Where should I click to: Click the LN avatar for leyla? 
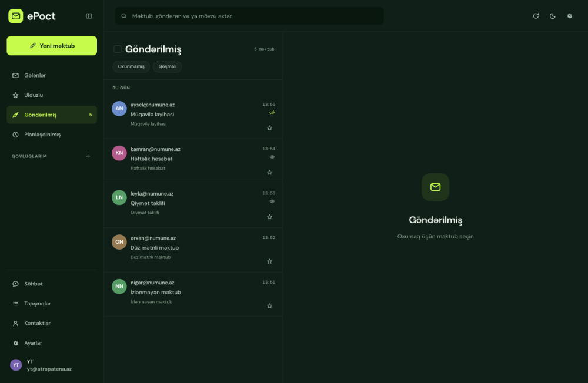point(119,197)
